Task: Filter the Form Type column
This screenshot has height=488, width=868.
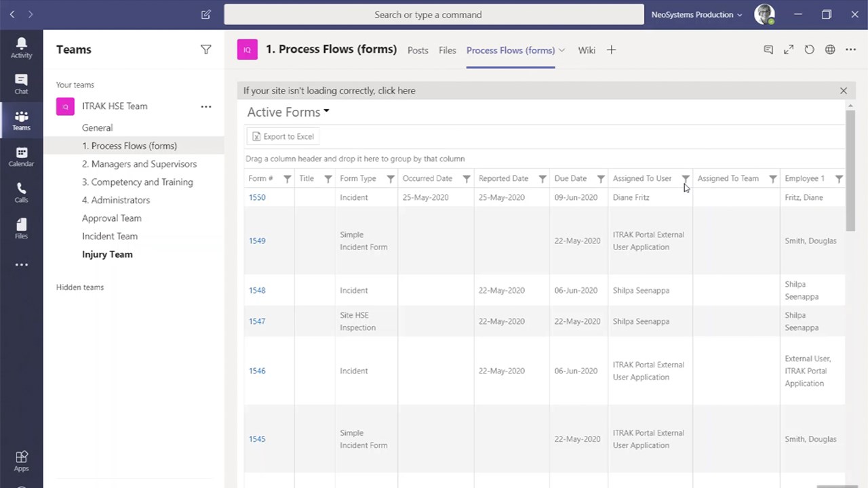Action: point(390,179)
